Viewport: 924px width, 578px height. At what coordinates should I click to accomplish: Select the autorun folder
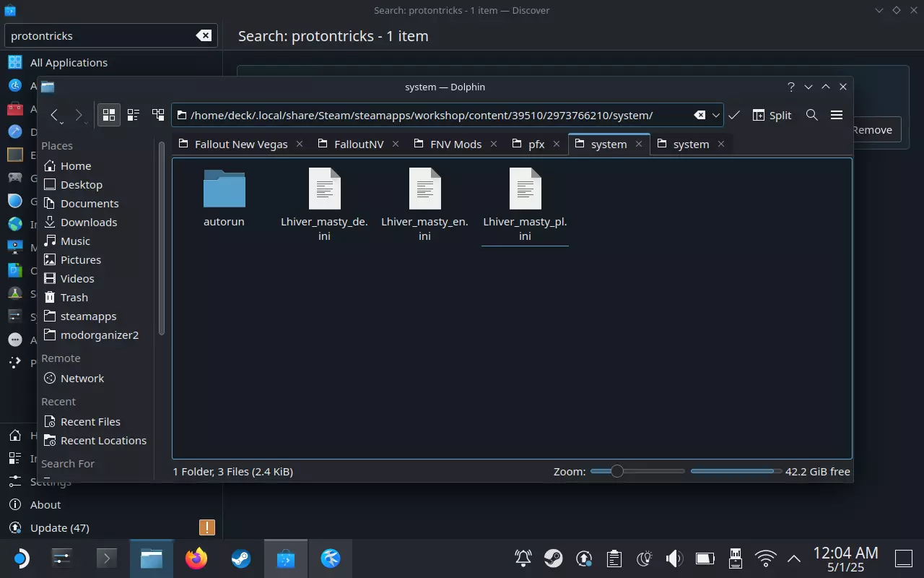tap(224, 198)
